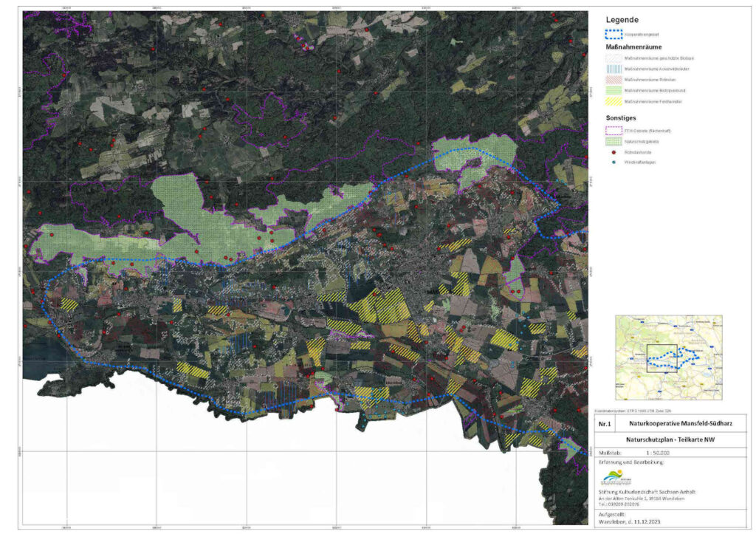Open the overview inset map thumbnail
The height and width of the screenshot is (534, 756).
tap(669, 357)
